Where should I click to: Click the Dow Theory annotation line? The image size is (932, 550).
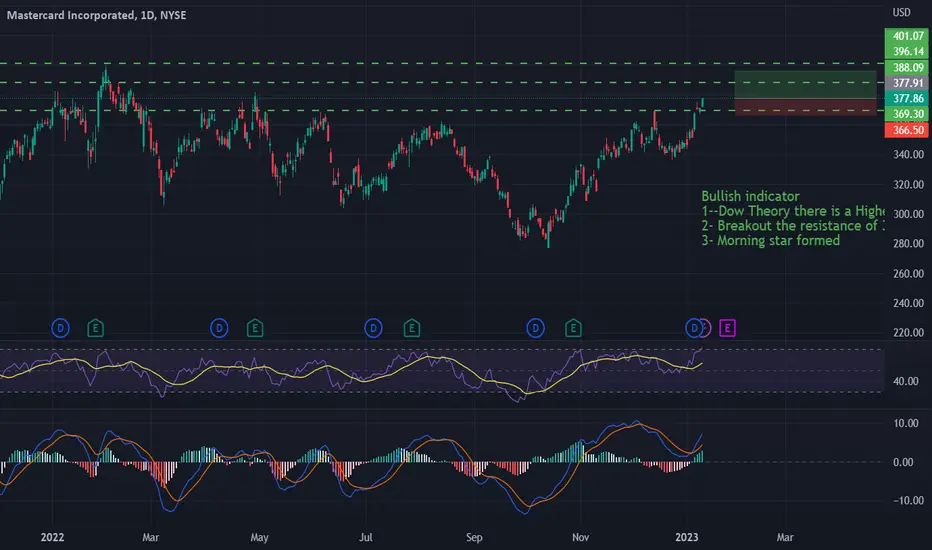click(x=793, y=211)
